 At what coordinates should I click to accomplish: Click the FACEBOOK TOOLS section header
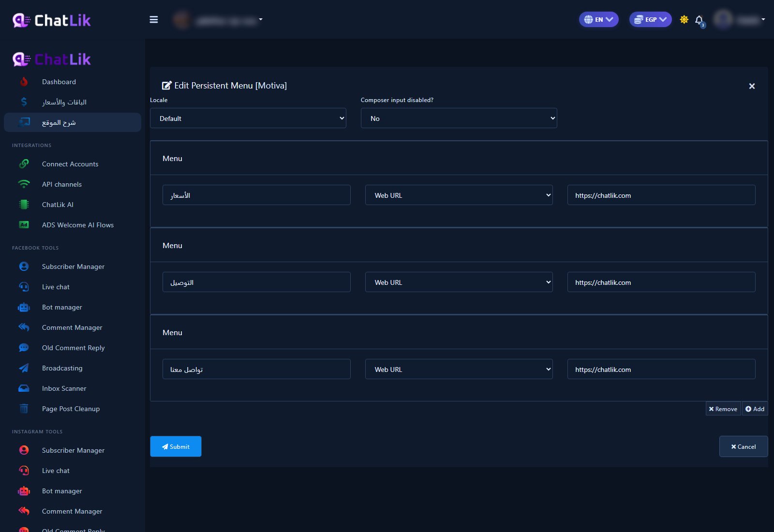(x=35, y=248)
